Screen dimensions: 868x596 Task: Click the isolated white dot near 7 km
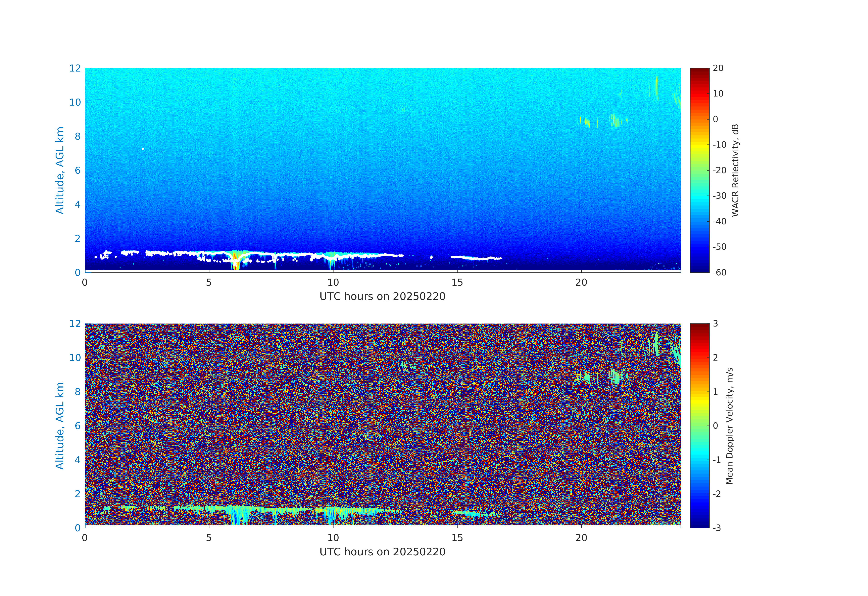[143, 149]
